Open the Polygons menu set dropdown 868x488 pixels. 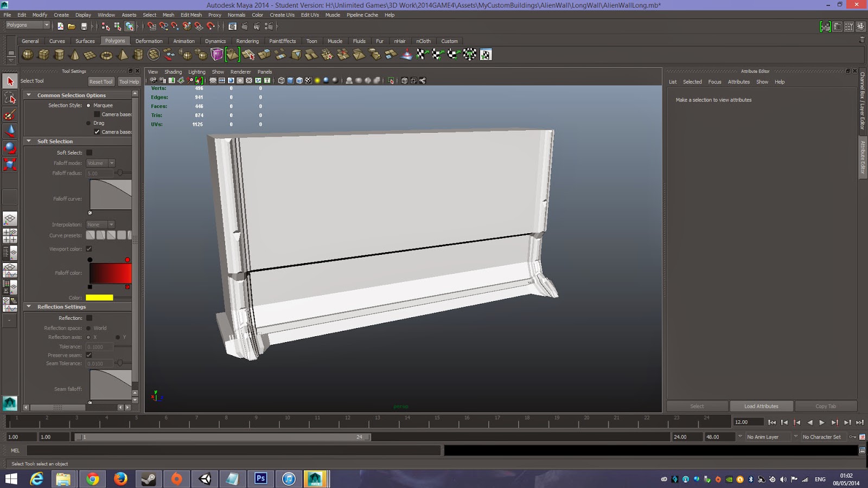(27, 25)
